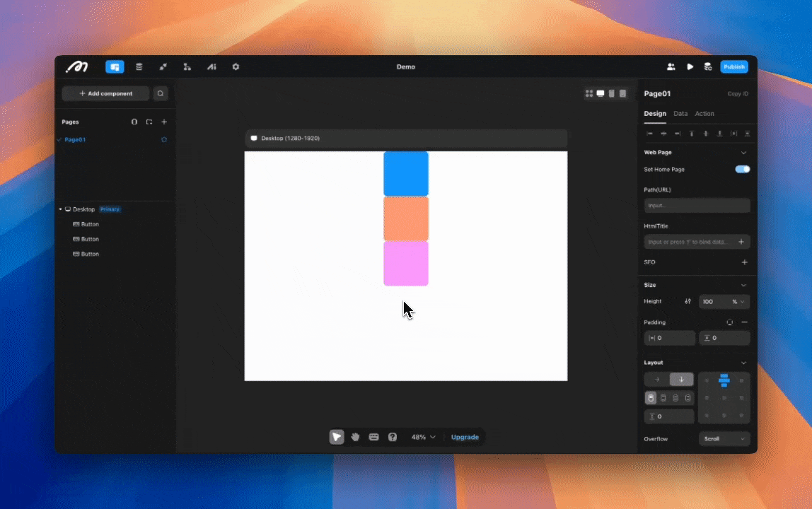
Task: Click the distribute horizontally icon
Action: pyautogui.click(x=733, y=134)
